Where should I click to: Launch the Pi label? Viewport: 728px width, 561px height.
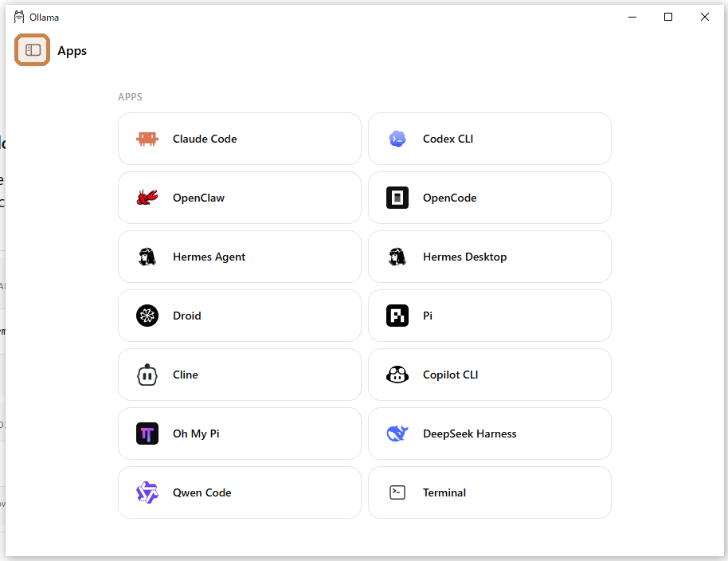428,316
